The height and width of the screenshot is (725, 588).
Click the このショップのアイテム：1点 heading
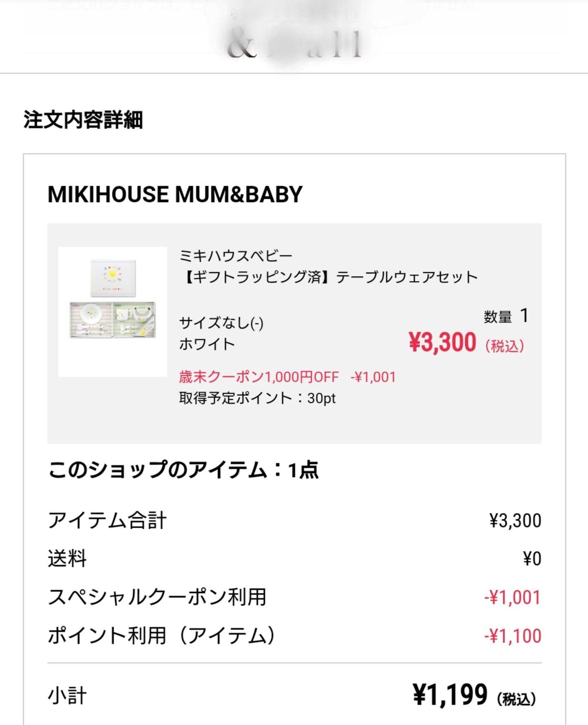point(183,470)
